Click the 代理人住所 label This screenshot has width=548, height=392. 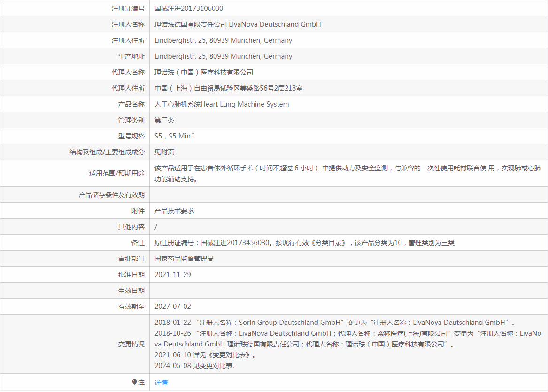[128, 88]
